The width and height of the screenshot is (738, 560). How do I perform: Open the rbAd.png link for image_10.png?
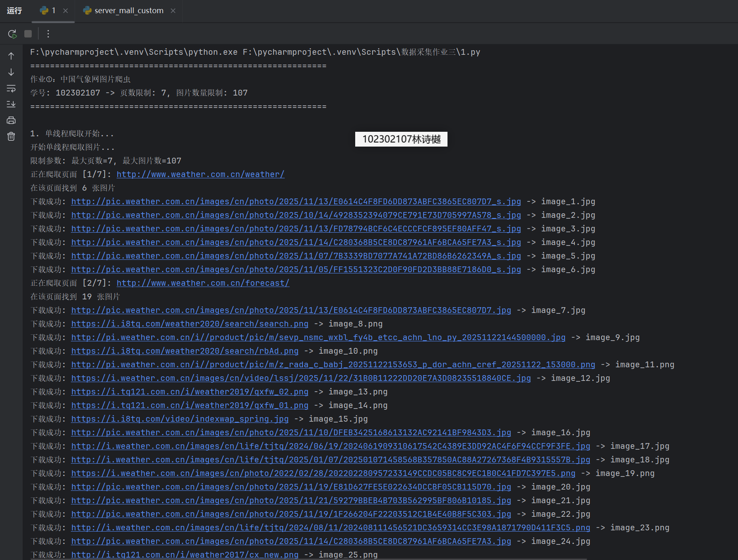[185, 351]
